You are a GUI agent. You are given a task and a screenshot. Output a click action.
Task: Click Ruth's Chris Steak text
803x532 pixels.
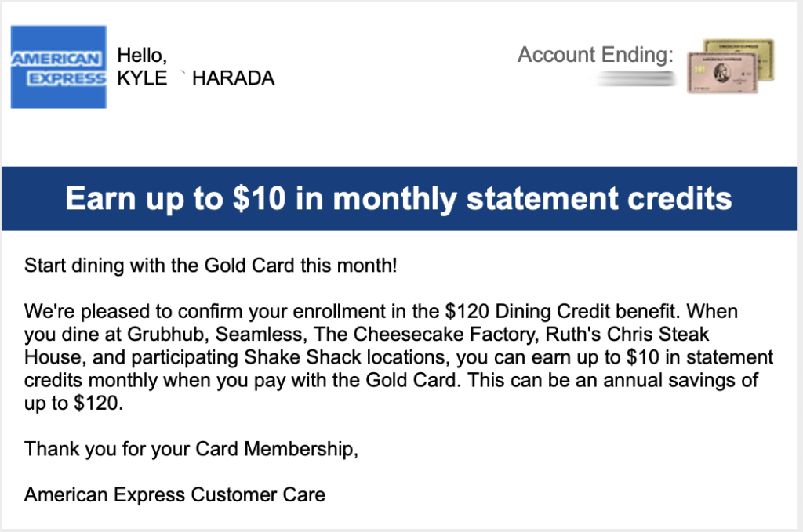pyautogui.click(x=627, y=334)
